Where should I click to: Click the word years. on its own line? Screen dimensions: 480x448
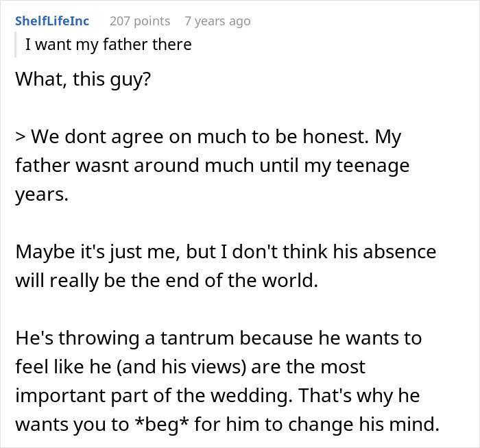tap(42, 195)
